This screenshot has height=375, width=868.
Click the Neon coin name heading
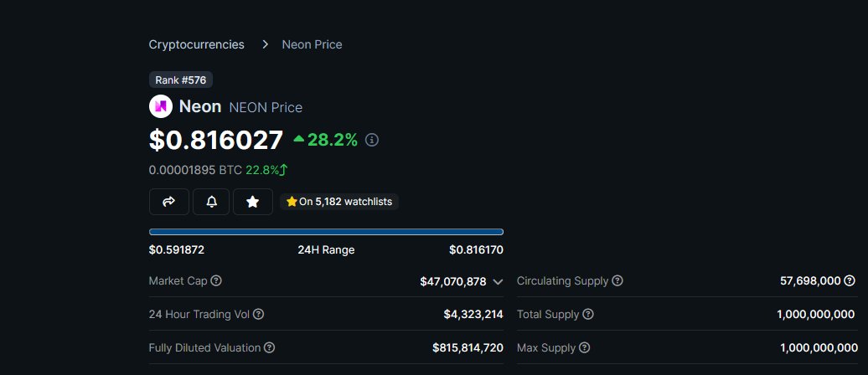(x=200, y=106)
